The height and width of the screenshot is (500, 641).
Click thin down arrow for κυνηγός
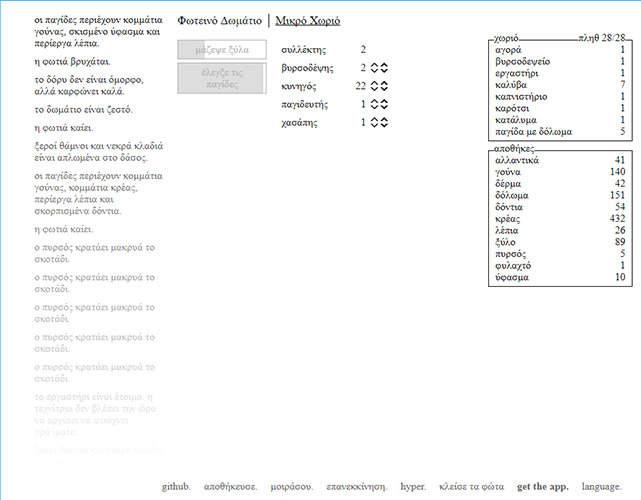click(x=374, y=89)
